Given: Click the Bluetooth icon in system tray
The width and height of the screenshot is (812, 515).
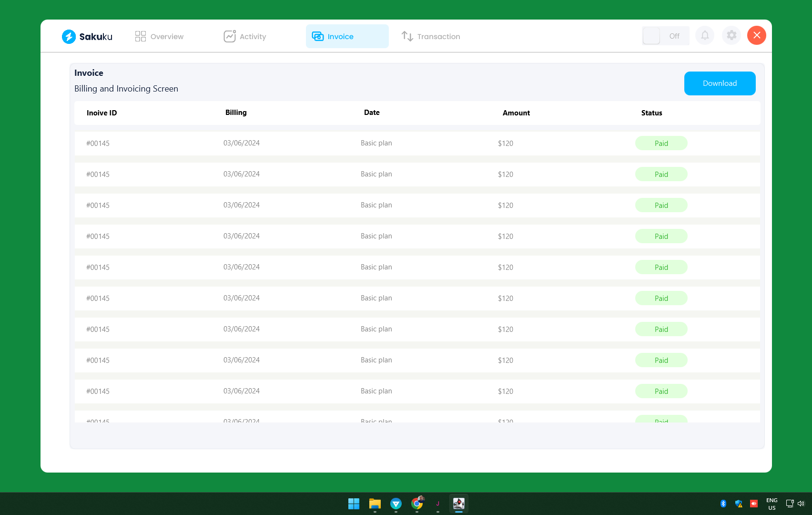Looking at the screenshot, I should [x=724, y=503].
